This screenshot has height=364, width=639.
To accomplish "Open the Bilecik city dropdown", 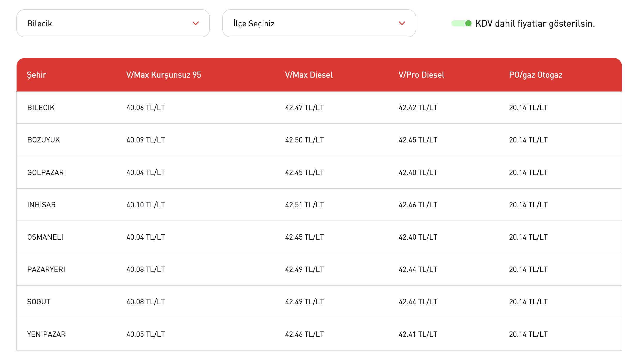I will (x=113, y=23).
